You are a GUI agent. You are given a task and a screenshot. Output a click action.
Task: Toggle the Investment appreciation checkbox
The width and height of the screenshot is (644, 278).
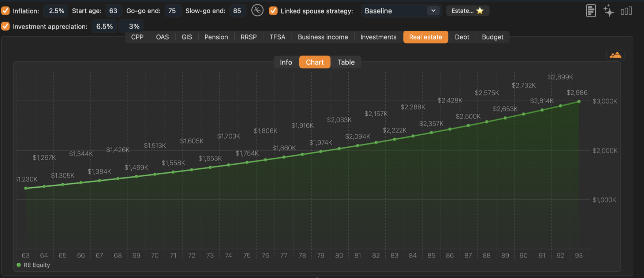pos(5,26)
